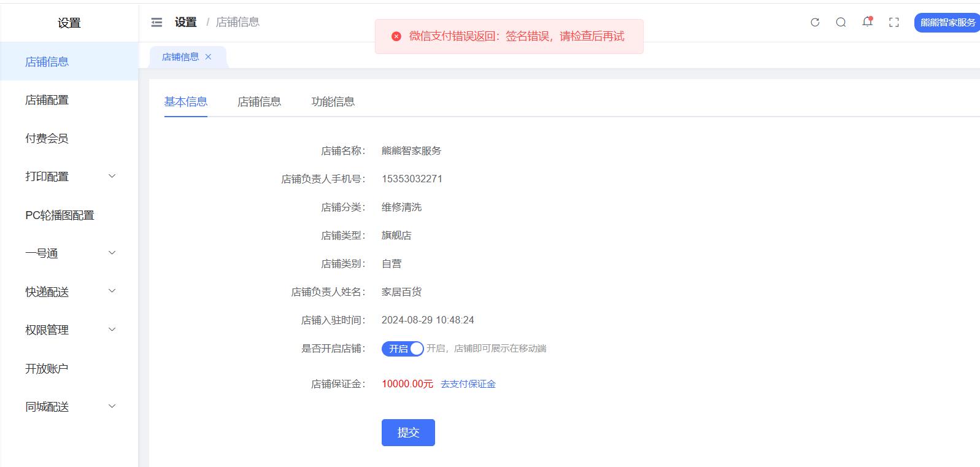Screen dimensions: 980x467
Task: Select 付费会员 from the sidebar
Action: [47, 139]
